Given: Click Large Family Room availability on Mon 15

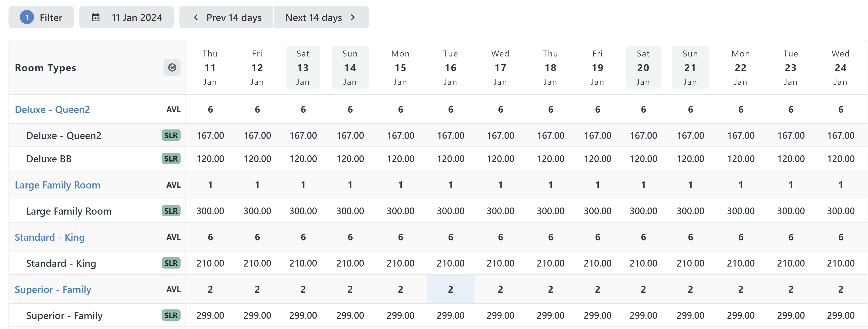Looking at the screenshot, I should click(x=400, y=185).
